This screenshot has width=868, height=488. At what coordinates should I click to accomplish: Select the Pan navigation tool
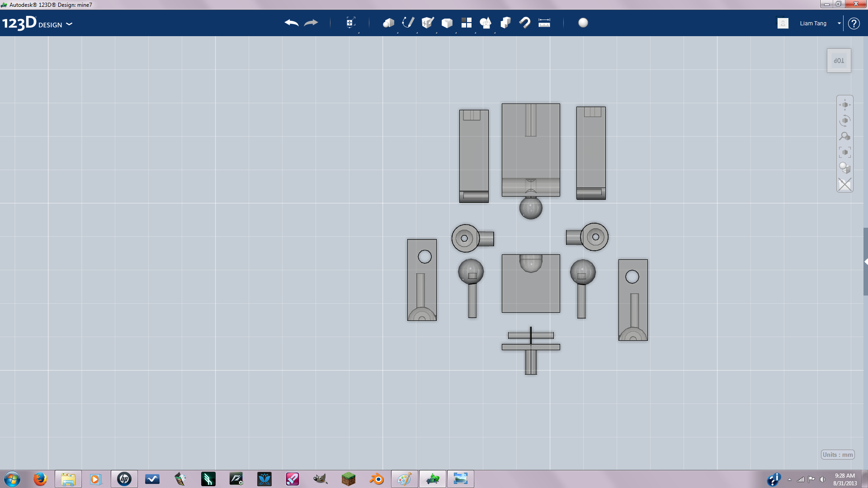pyautogui.click(x=845, y=105)
